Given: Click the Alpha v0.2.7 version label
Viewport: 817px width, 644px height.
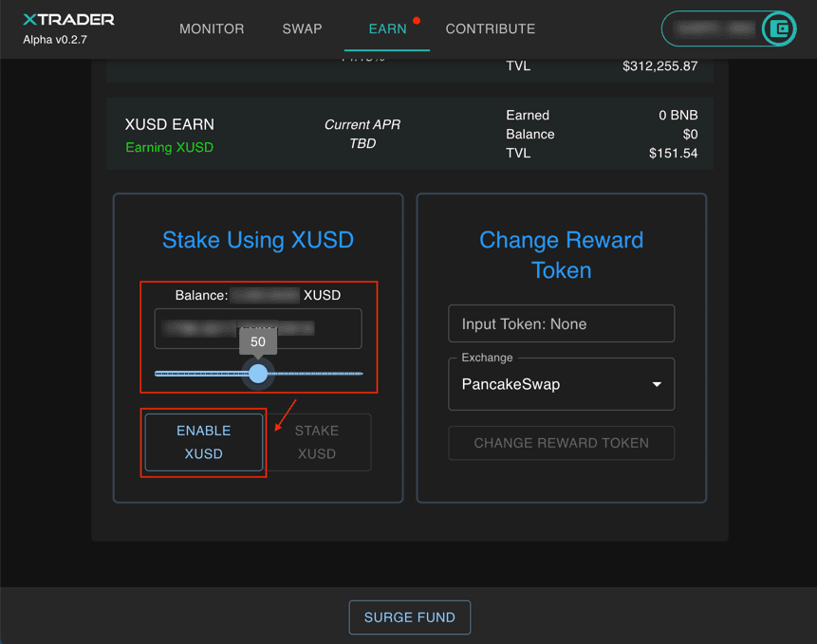Looking at the screenshot, I should click(x=55, y=40).
